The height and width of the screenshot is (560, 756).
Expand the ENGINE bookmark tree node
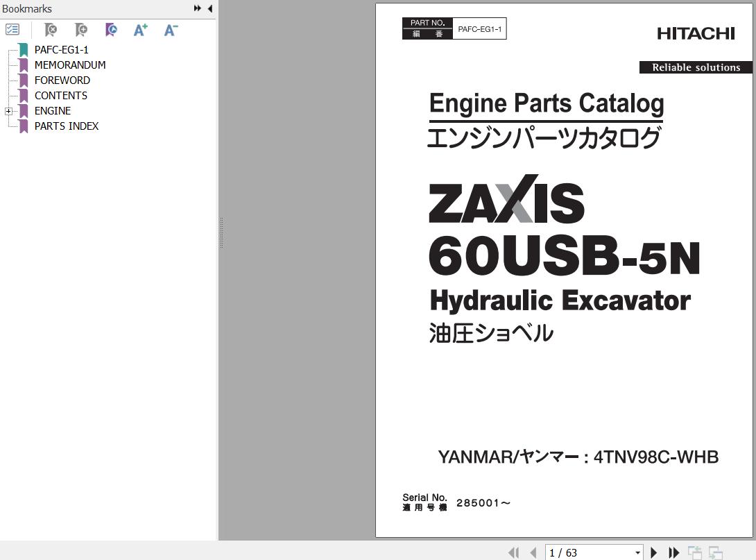click(x=8, y=111)
